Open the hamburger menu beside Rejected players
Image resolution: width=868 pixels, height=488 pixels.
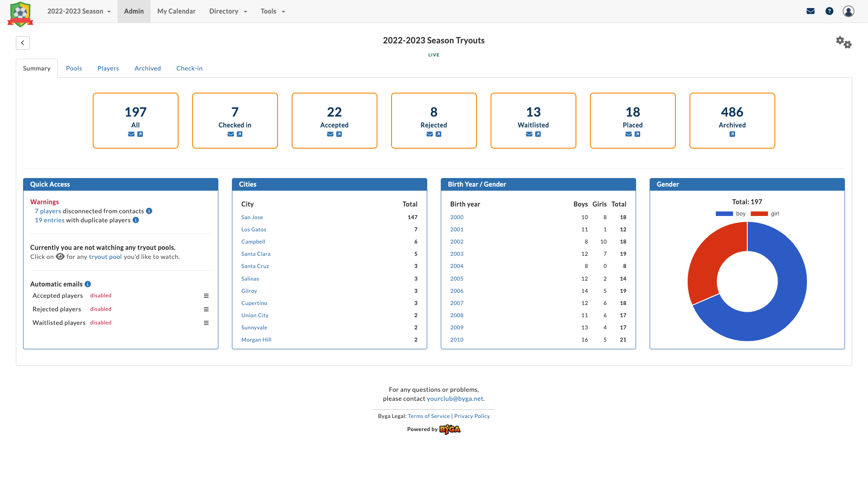click(x=207, y=309)
